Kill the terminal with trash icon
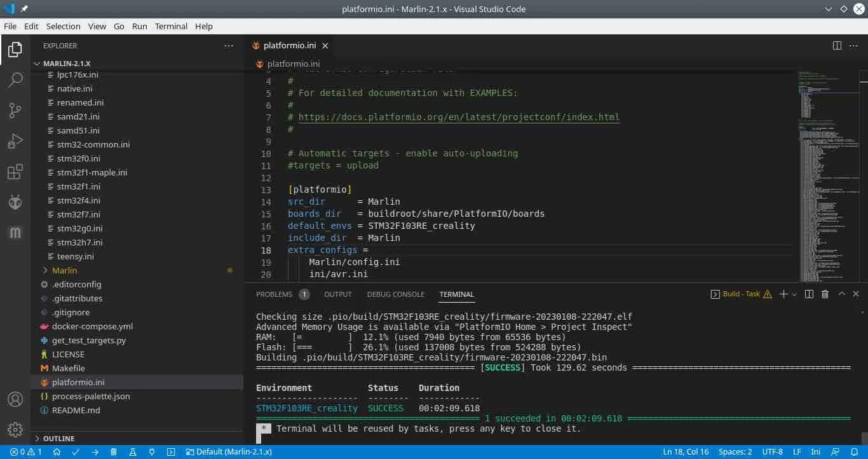 [825, 294]
